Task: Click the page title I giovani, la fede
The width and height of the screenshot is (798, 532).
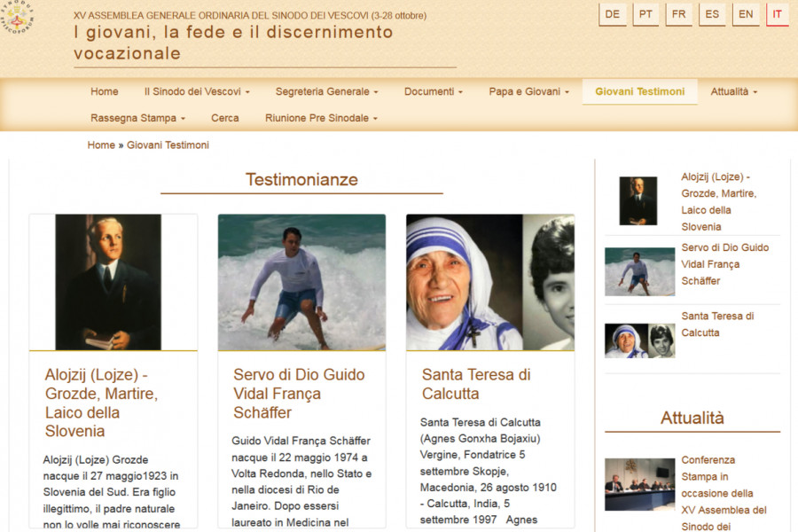Action: [233, 43]
